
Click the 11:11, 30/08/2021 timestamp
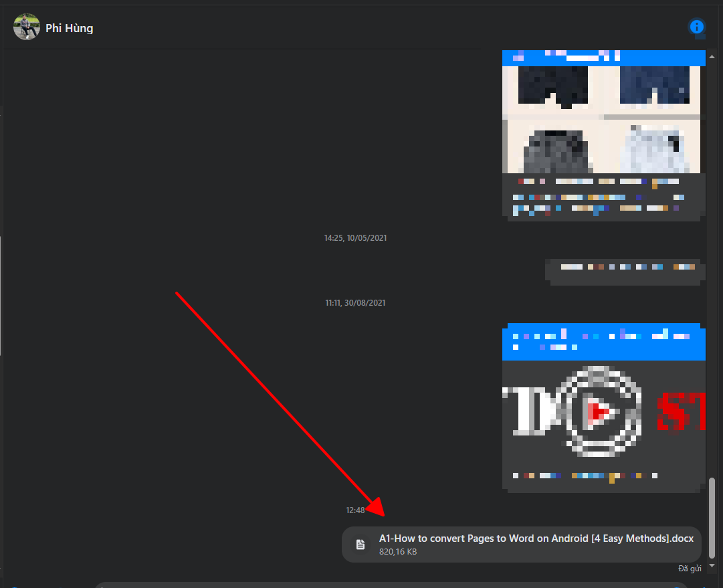pyautogui.click(x=355, y=303)
